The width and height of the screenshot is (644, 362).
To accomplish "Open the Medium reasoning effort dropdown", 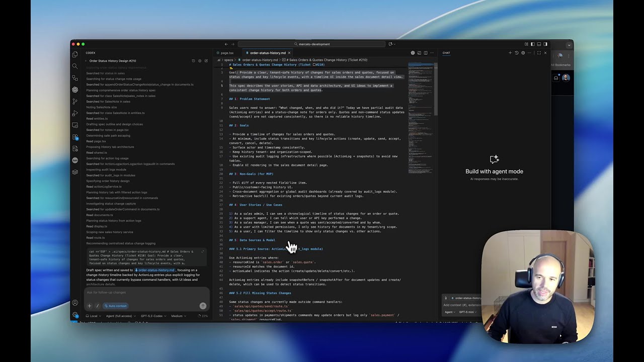I will click(178, 316).
